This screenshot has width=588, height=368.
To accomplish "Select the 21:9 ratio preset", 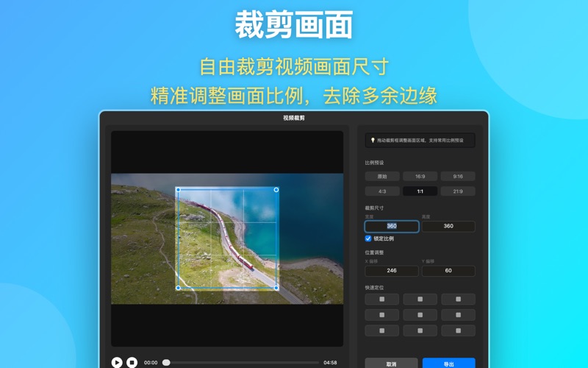I will click(x=458, y=191).
